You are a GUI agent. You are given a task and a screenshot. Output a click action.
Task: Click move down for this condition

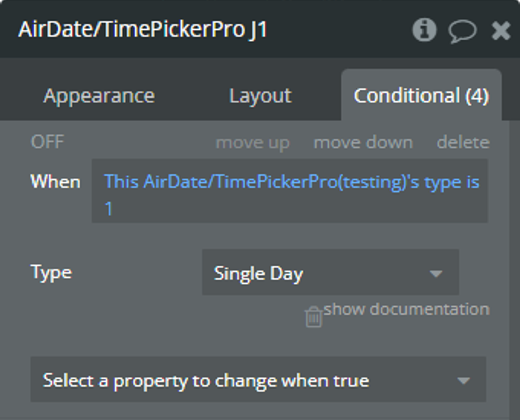364,143
